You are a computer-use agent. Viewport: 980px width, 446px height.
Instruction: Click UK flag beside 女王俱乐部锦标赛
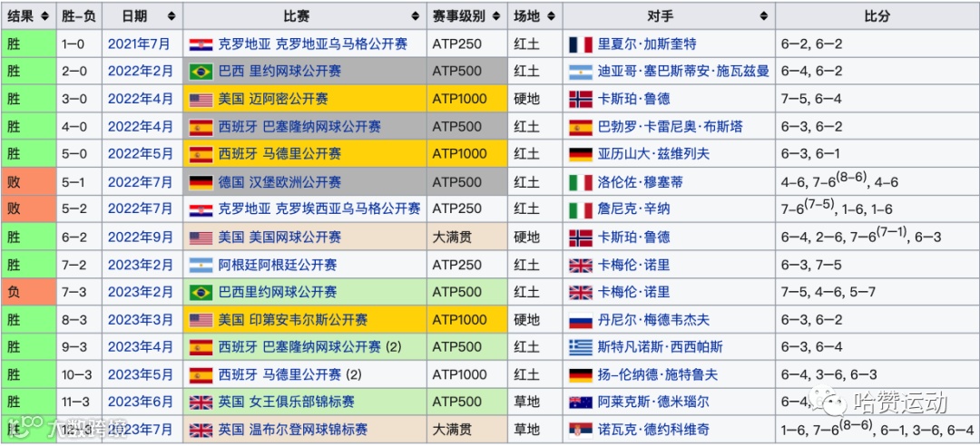coord(201,402)
